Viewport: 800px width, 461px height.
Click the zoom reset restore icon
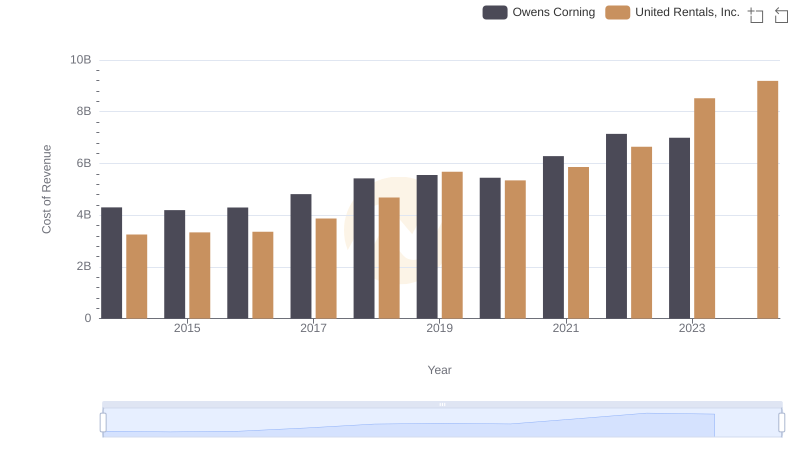click(781, 15)
